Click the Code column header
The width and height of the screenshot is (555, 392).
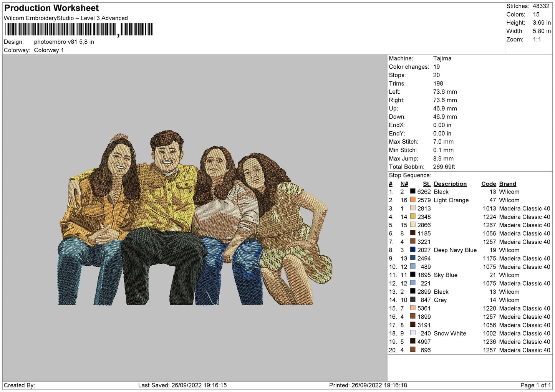(x=489, y=184)
